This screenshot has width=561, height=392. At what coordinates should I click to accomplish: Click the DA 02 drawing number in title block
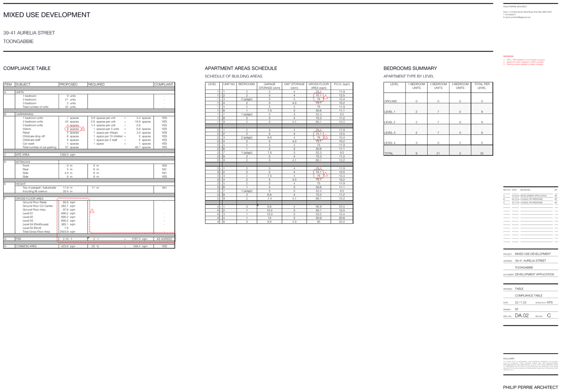[522, 316]
